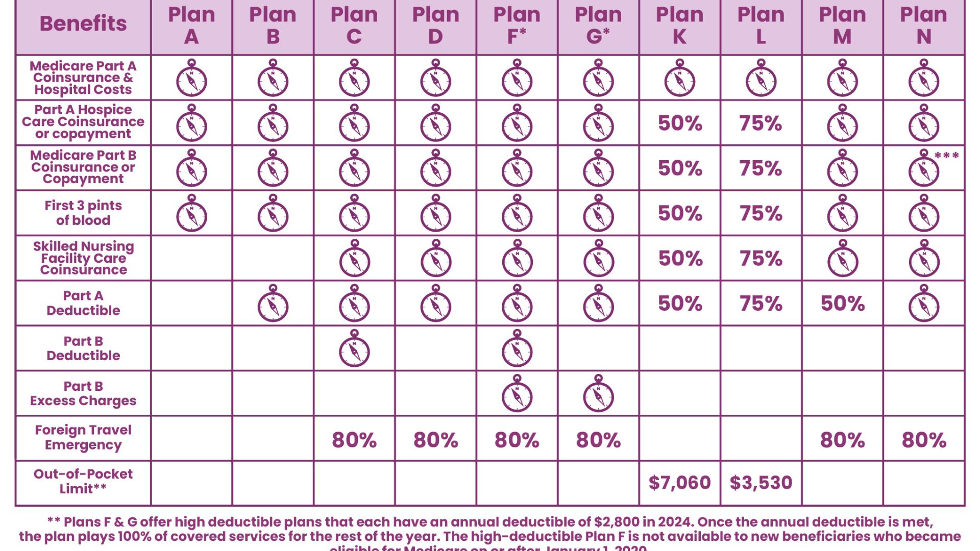The width and height of the screenshot is (980, 551).
Task: Click Plan K compass icon in Part A Coinsurance row
Action: (680, 79)
